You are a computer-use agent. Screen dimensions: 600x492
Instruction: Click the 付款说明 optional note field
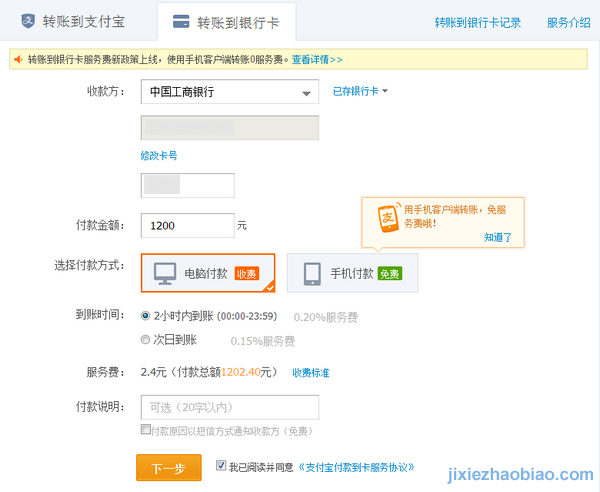[x=230, y=407]
